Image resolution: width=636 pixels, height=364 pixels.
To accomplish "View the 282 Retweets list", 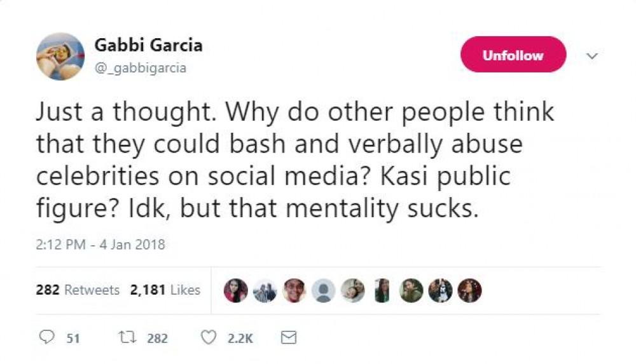I will pyautogui.click(x=78, y=290).
